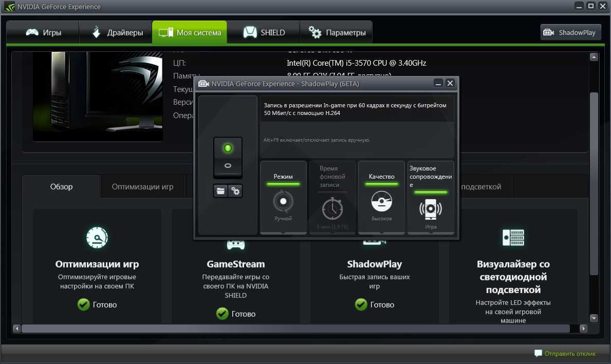Expand the Время фоновой записи selector
This screenshot has width=611, height=364.
(x=332, y=198)
